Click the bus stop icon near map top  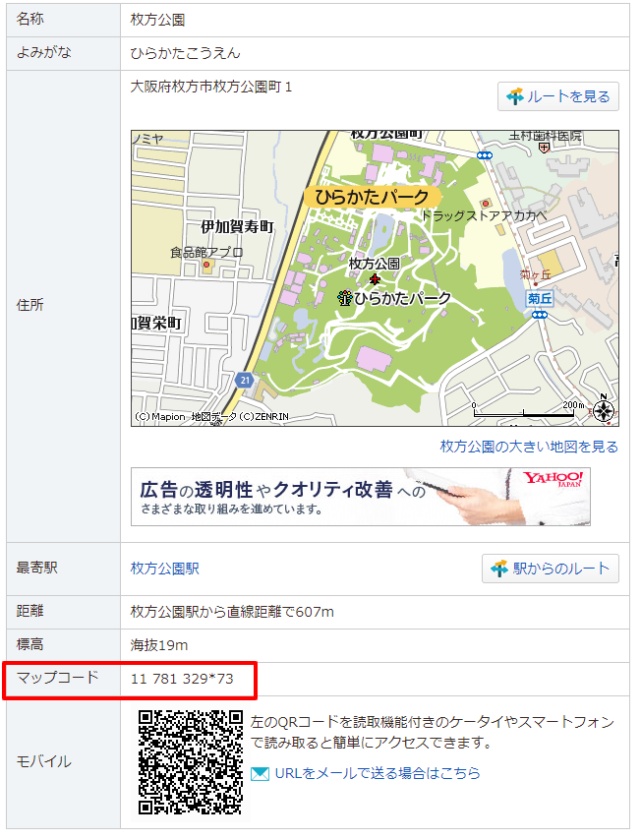click(x=484, y=155)
